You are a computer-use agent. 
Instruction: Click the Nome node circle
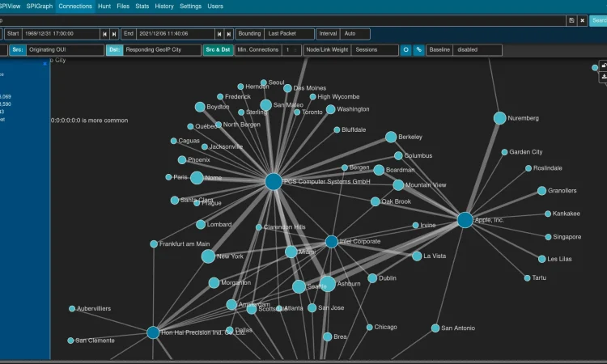pos(197,178)
